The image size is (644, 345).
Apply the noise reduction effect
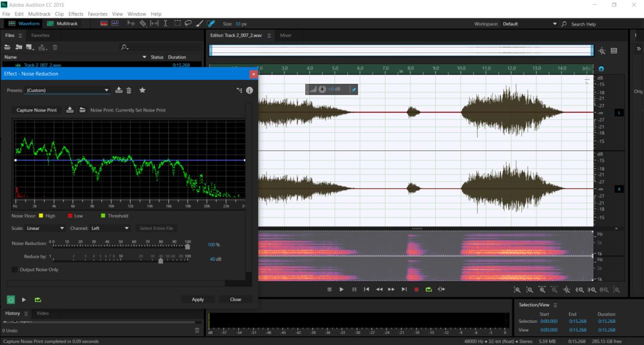tap(198, 299)
